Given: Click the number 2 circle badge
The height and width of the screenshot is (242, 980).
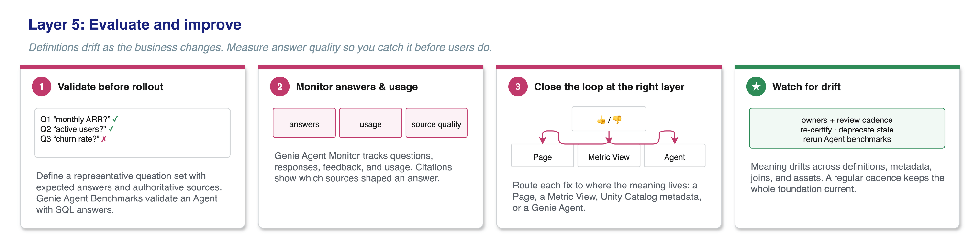Looking at the screenshot, I should [x=280, y=87].
